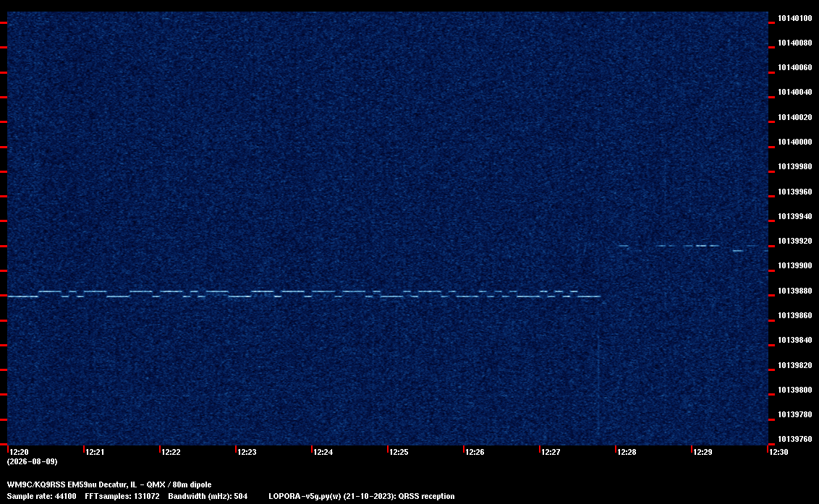Click the 12:24 time axis label
This screenshot has height=504, width=819.
click(x=323, y=452)
